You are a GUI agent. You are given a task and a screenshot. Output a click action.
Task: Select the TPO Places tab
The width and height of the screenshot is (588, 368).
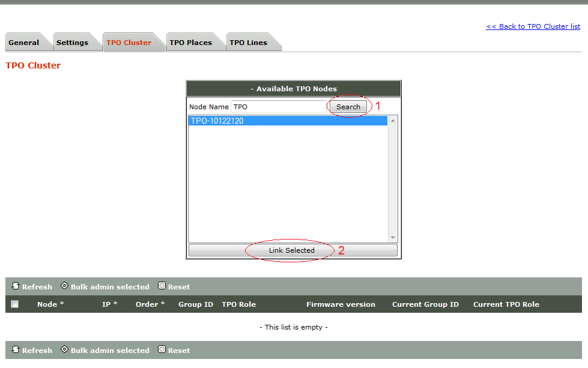192,42
